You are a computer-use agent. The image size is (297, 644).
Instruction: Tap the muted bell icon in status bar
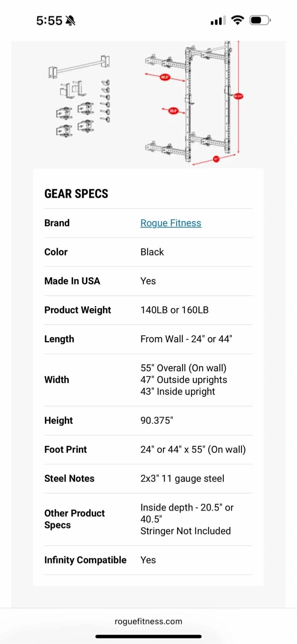(x=70, y=21)
